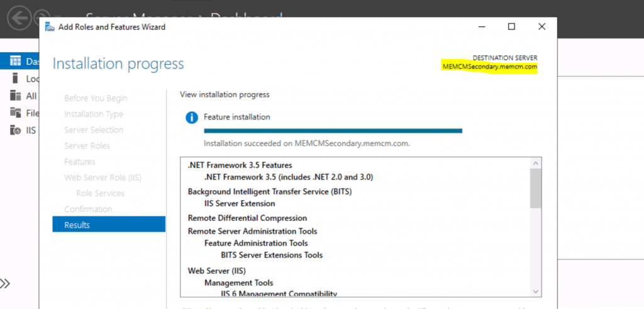Click Management Tools entry
Viewport: 644px width, 309px height.
coord(239,283)
